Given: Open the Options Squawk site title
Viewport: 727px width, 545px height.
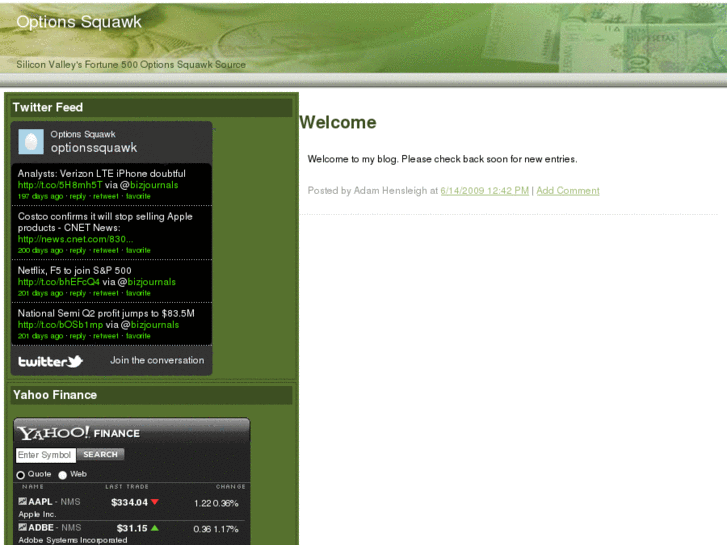Looking at the screenshot, I should [79, 22].
